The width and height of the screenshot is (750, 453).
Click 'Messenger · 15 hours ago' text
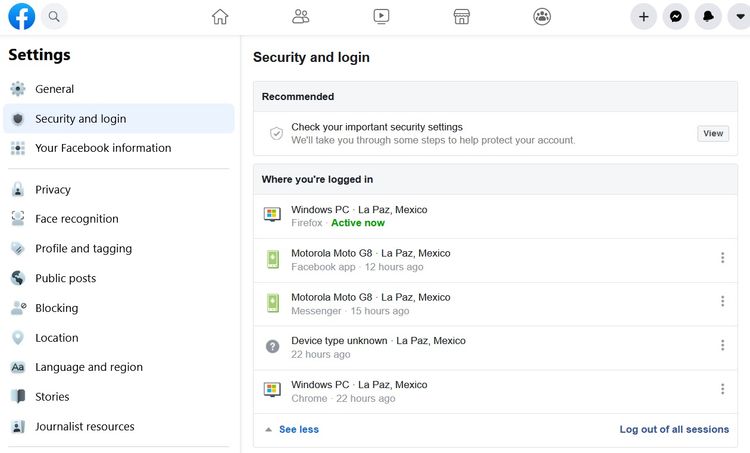tap(350, 310)
